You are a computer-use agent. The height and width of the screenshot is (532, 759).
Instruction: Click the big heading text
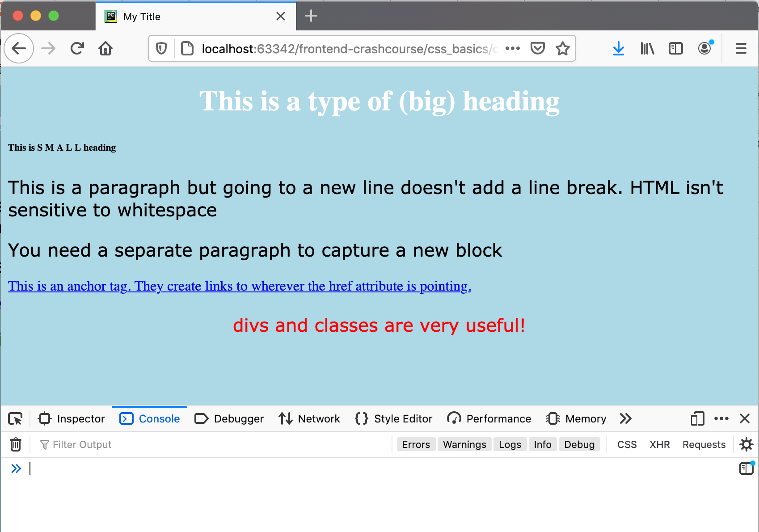[x=379, y=101]
